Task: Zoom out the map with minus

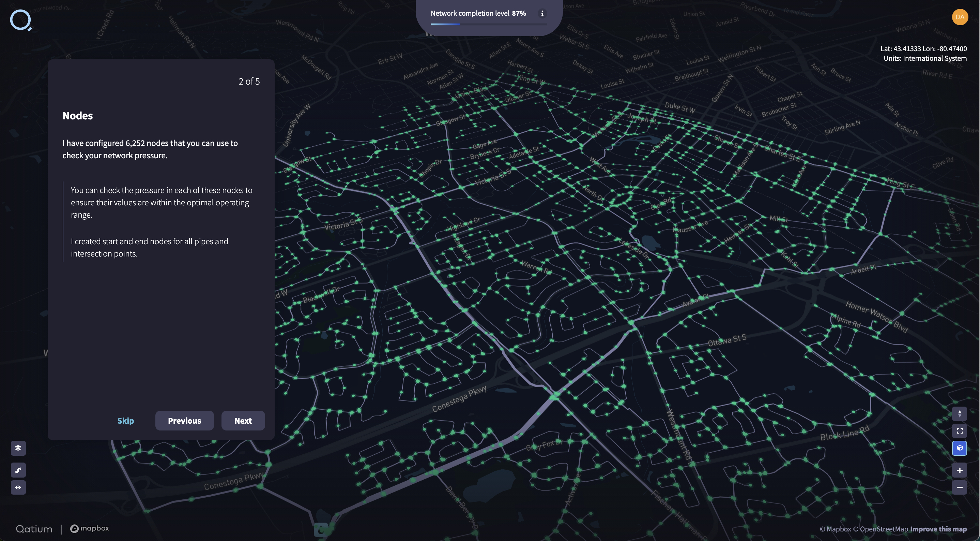Action: 960,487
